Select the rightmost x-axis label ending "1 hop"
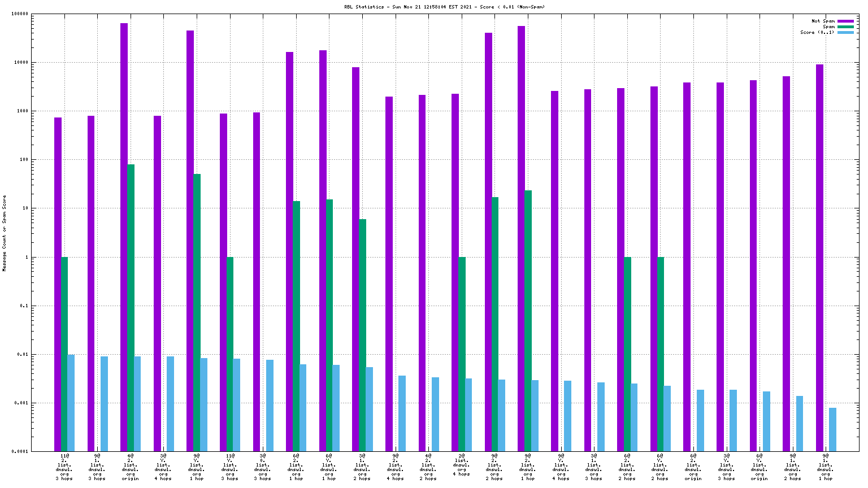This screenshot has height=488, width=868. pyautogui.click(x=826, y=467)
